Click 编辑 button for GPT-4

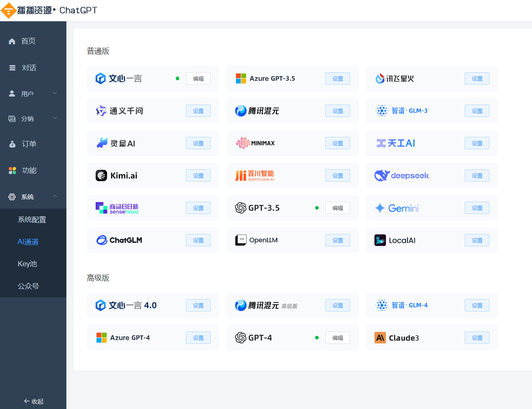click(338, 338)
